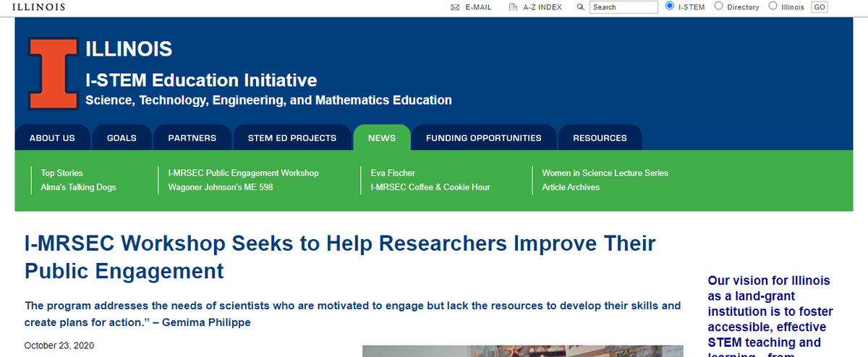This screenshot has height=357, width=868.
Task: Open the STEM ED PROJECTS tab
Action: point(292,137)
